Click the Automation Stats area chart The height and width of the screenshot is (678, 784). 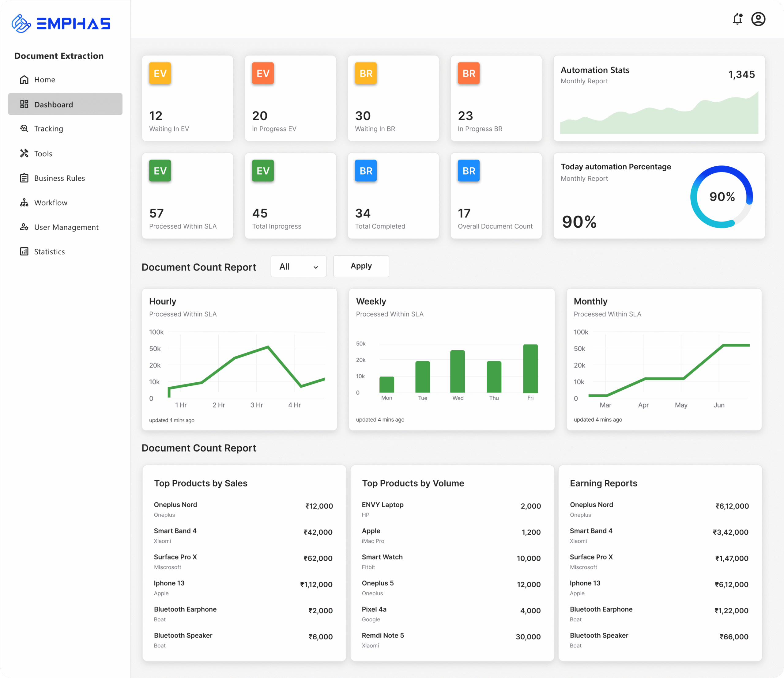pyautogui.click(x=659, y=112)
